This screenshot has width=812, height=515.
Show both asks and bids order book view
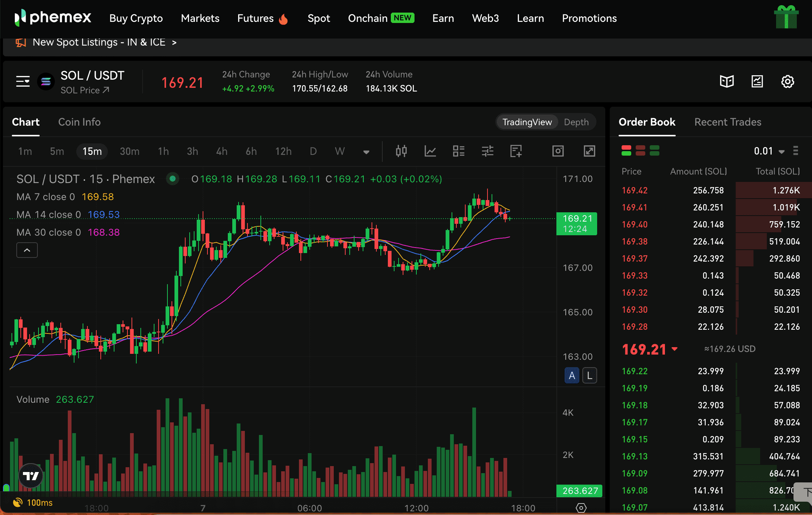tap(626, 151)
